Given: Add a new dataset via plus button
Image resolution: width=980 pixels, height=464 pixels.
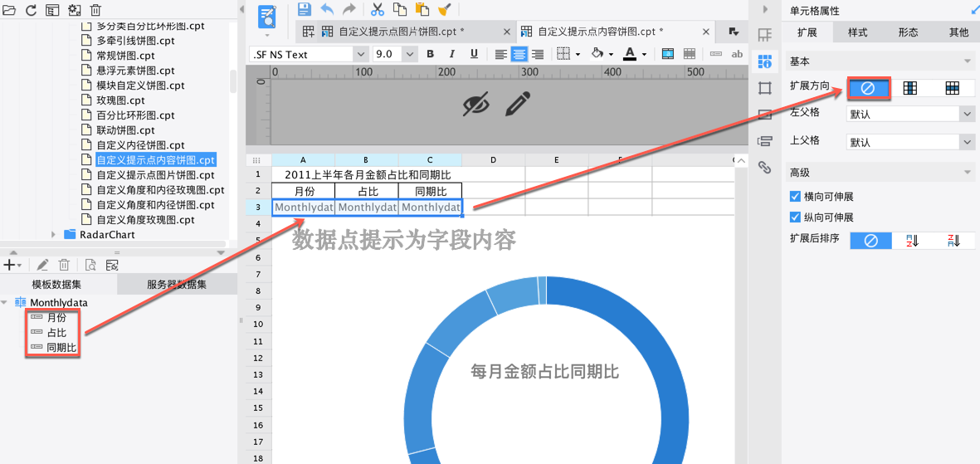Looking at the screenshot, I should tap(12, 265).
